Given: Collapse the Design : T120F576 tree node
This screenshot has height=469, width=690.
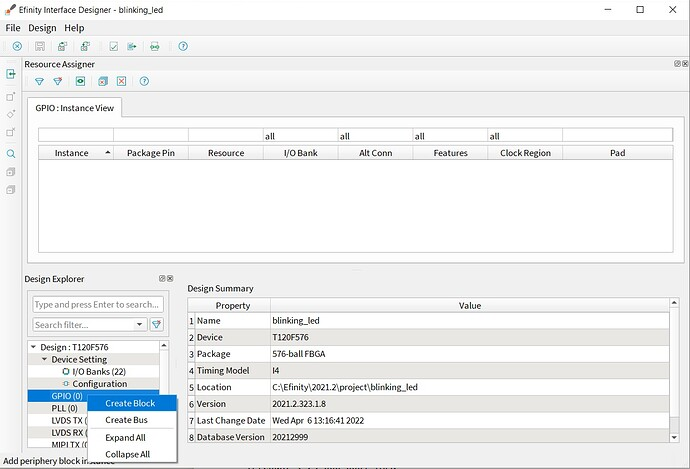Looking at the screenshot, I should [x=33, y=346].
